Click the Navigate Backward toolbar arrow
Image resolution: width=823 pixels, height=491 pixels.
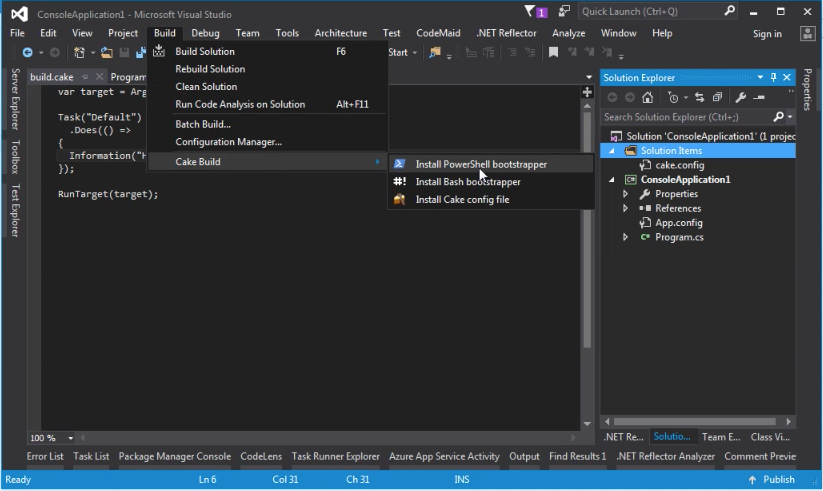pos(27,53)
